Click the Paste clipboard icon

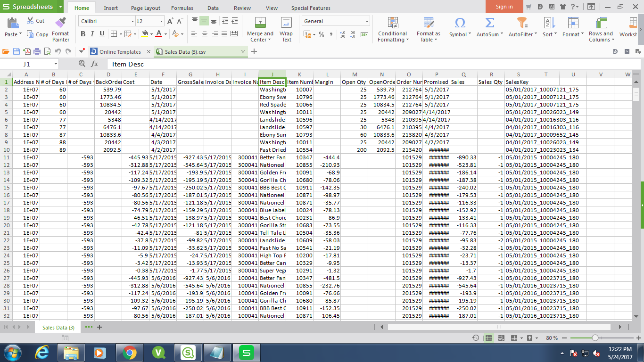(x=13, y=23)
